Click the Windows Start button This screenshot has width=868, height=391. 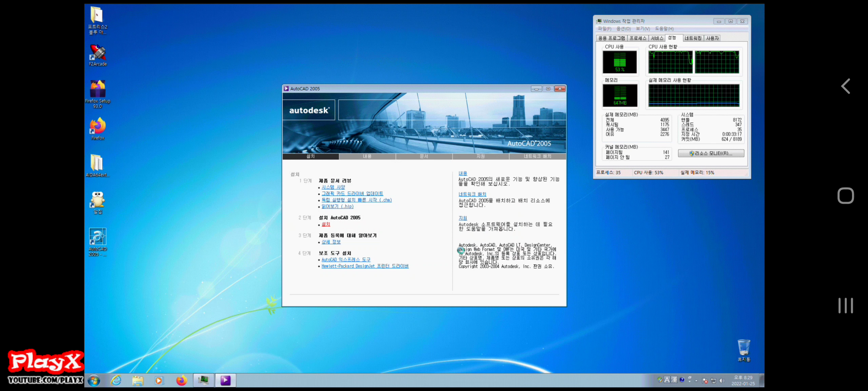click(x=94, y=380)
